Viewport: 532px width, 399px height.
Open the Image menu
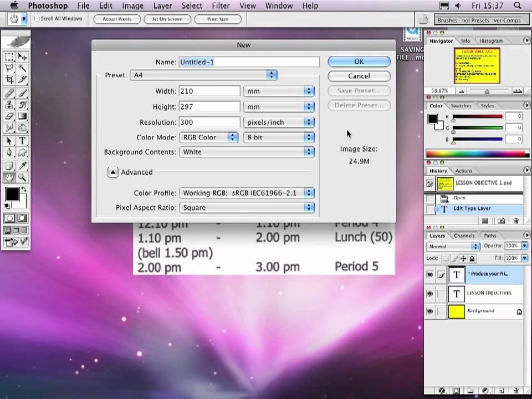tap(132, 6)
